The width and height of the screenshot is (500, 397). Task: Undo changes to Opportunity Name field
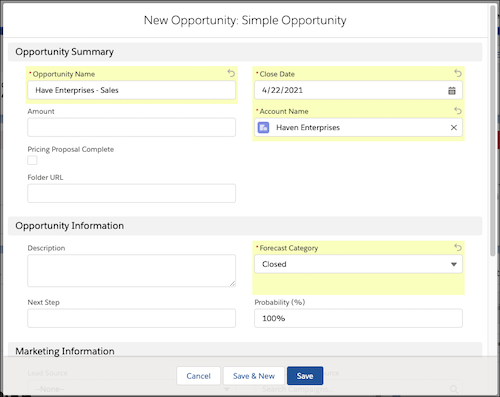[231, 73]
